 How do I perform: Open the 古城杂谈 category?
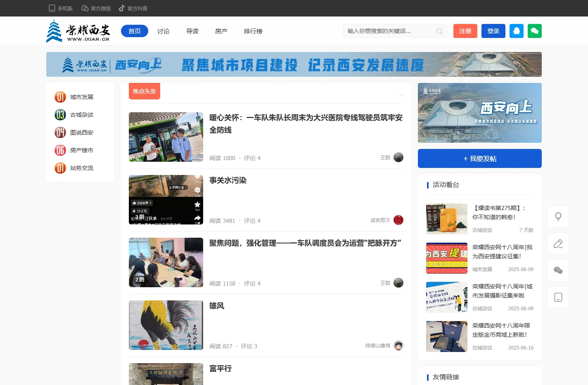pyautogui.click(x=81, y=115)
